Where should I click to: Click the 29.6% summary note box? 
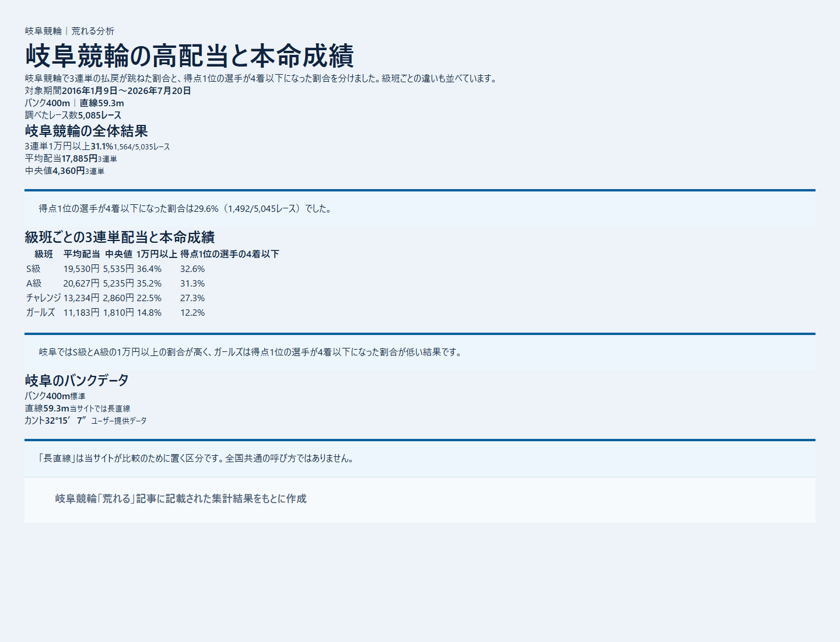tap(420, 208)
